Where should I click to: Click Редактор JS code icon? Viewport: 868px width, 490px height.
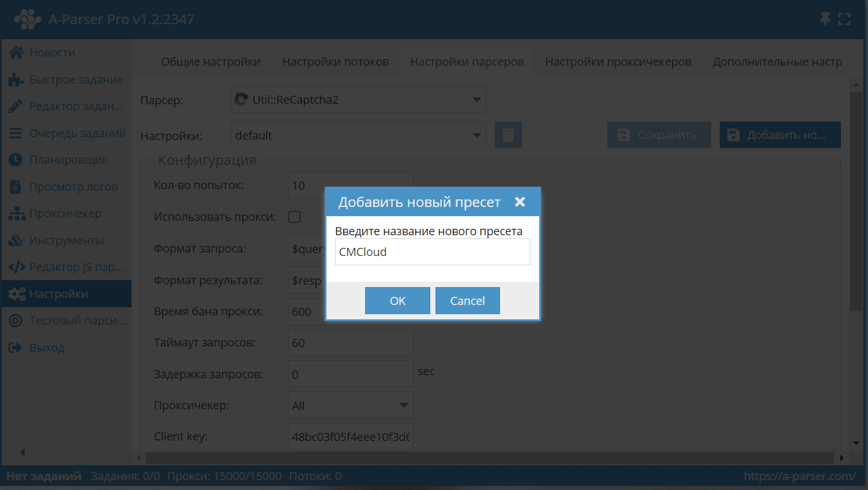coord(17,267)
